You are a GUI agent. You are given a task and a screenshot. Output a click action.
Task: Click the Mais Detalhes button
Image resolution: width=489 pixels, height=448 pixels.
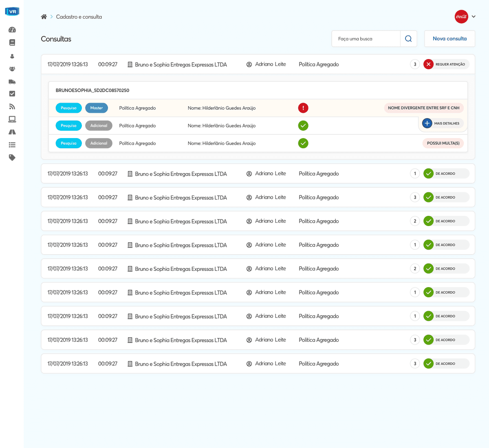click(442, 123)
